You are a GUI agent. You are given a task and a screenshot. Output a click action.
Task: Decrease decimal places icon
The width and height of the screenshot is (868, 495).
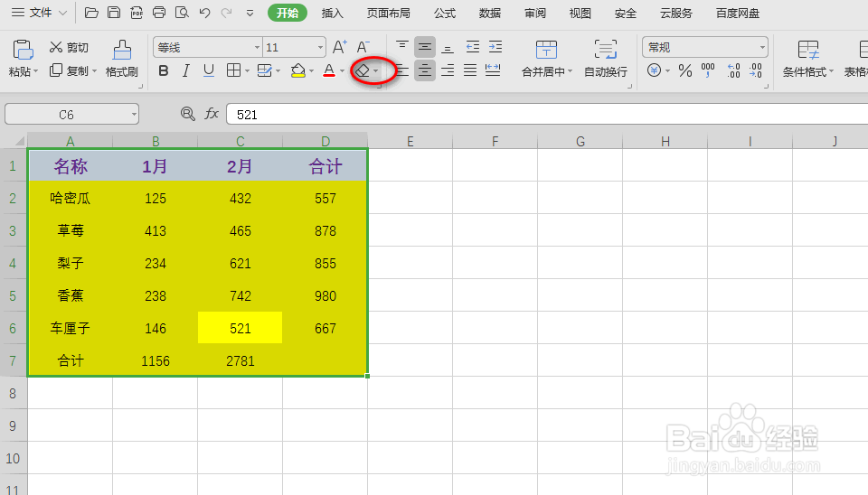point(756,70)
